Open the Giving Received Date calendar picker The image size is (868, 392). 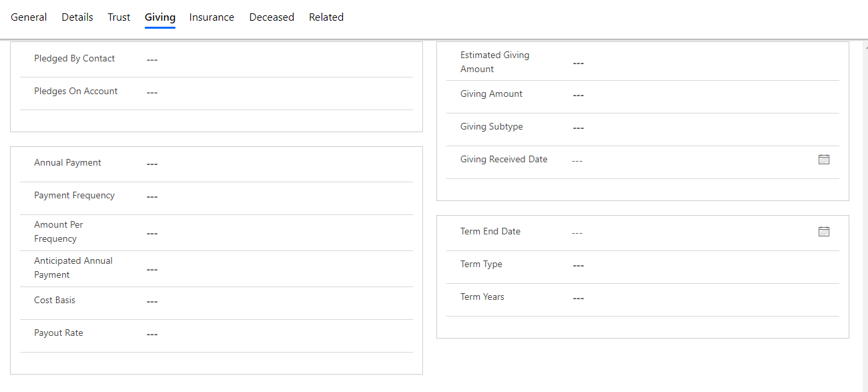[x=823, y=160]
